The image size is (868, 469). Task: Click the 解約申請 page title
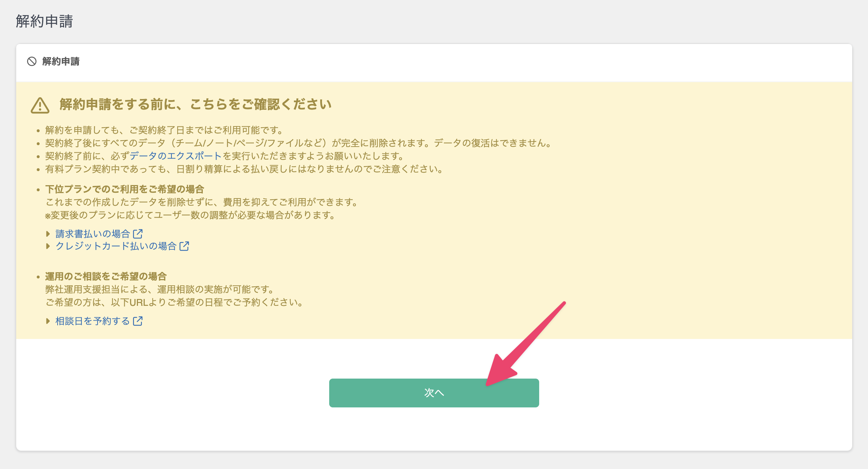coord(44,21)
